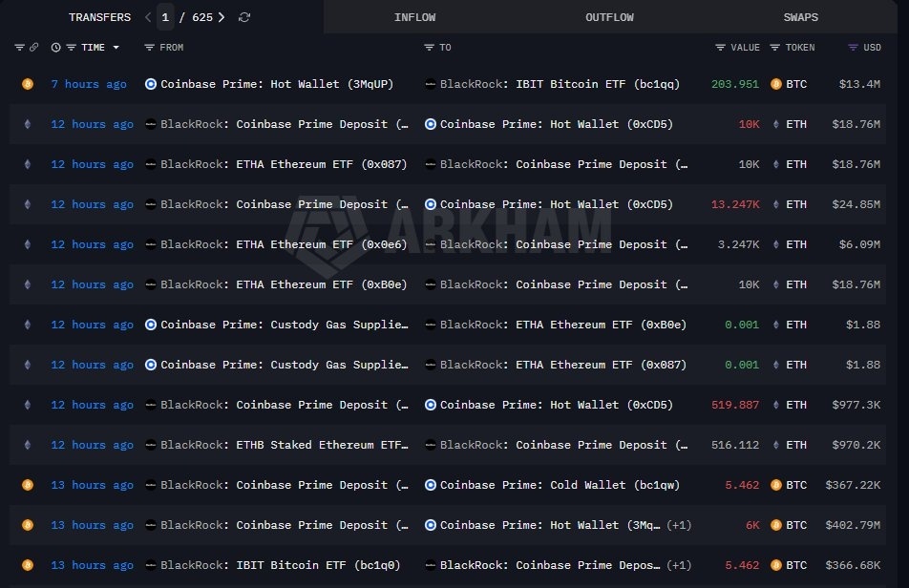The width and height of the screenshot is (909, 588).
Task: Expand the (+1) after Coinbase Prime Depos…
Action: click(679, 565)
